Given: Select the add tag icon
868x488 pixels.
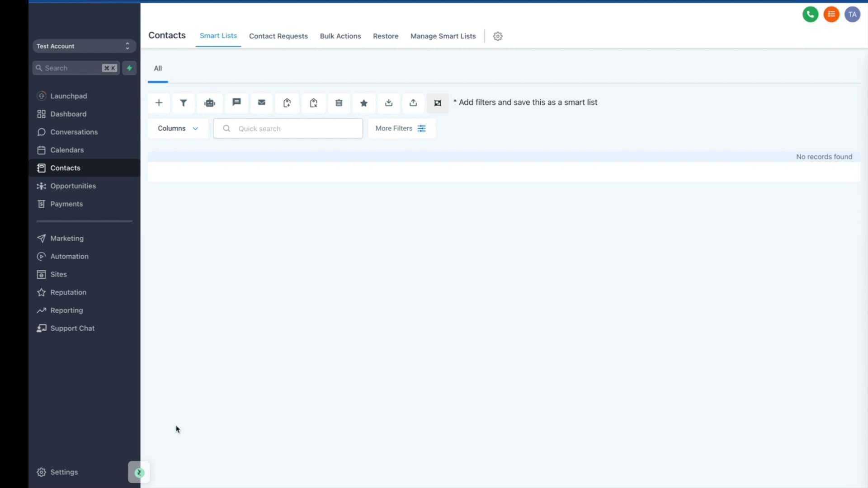Looking at the screenshot, I should coord(287,103).
